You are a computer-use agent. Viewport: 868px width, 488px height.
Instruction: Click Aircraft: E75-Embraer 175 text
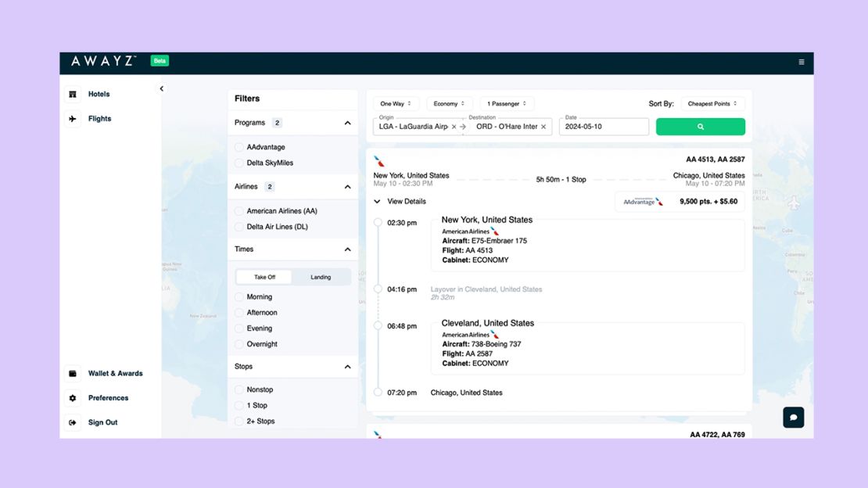pos(484,241)
